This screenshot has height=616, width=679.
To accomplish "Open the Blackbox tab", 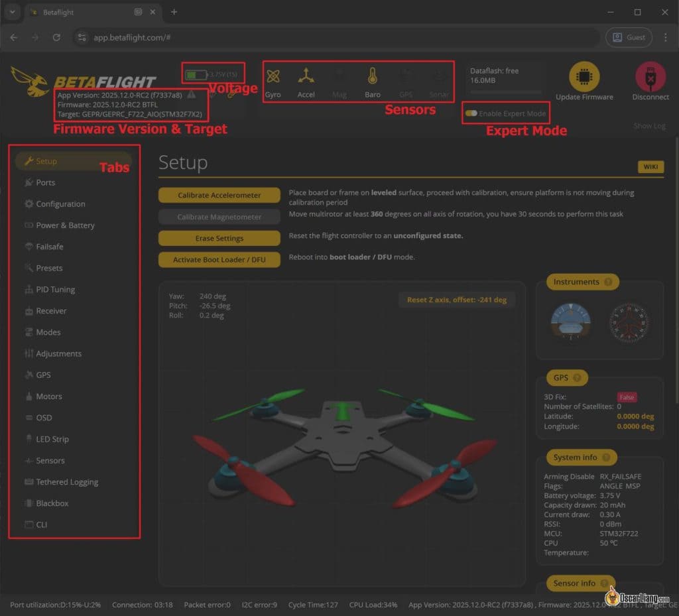I will [74, 503].
